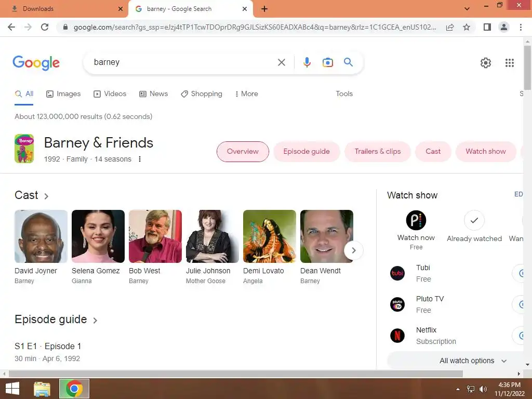Clear the search box text
The height and width of the screenshot is (399, 532).
(x=281, y=62)
